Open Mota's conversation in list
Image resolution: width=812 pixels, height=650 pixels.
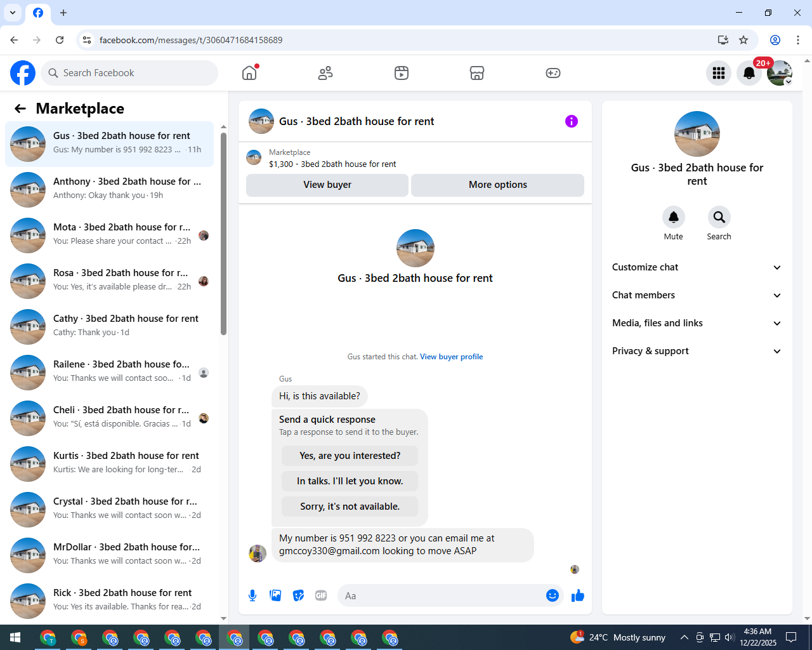[x=110, y=235]
